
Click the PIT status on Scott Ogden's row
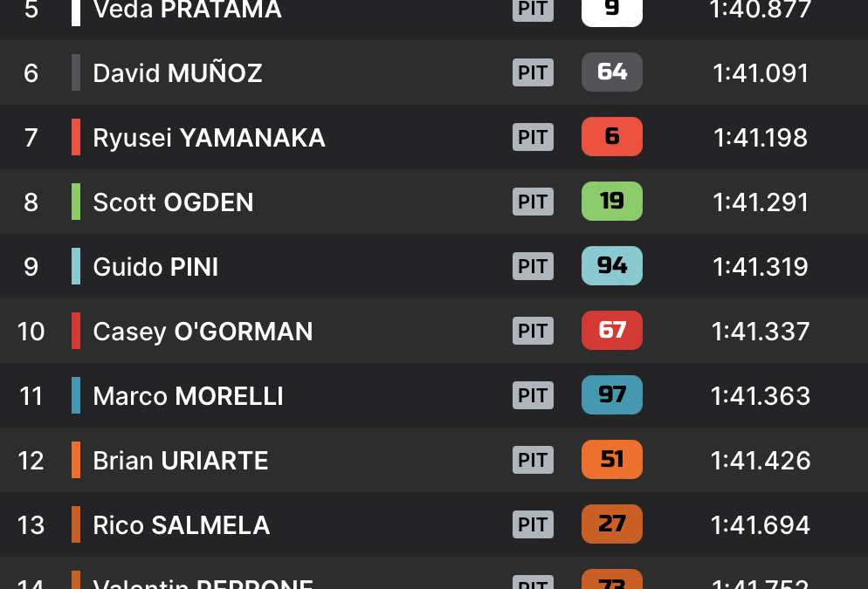[532, 202]
